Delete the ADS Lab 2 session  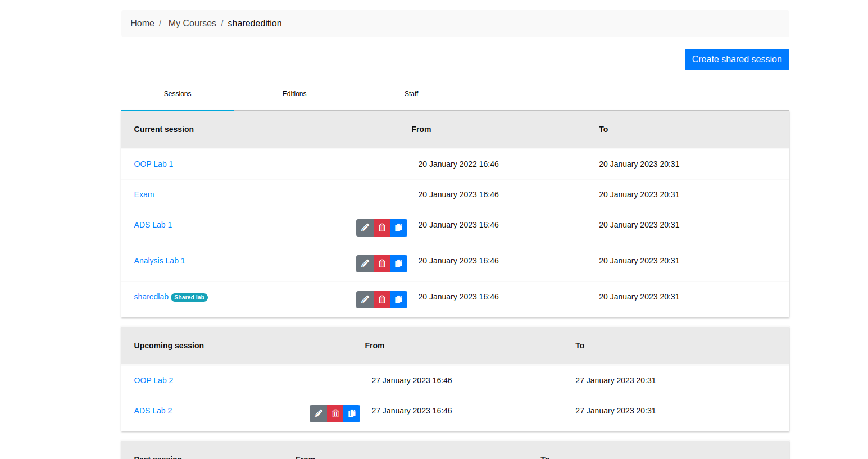point(335,413)
